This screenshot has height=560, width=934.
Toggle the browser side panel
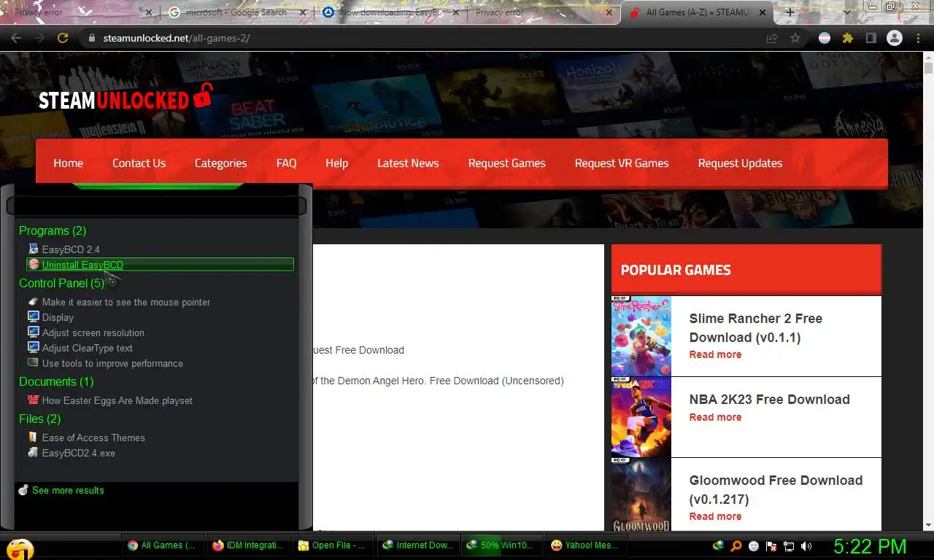click(871, 38)
